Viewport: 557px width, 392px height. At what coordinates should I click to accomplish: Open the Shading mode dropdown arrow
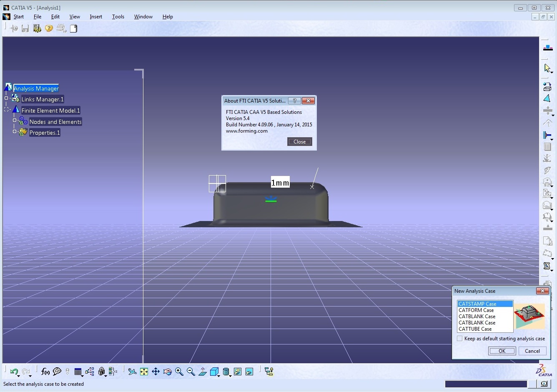pos(230,375)
